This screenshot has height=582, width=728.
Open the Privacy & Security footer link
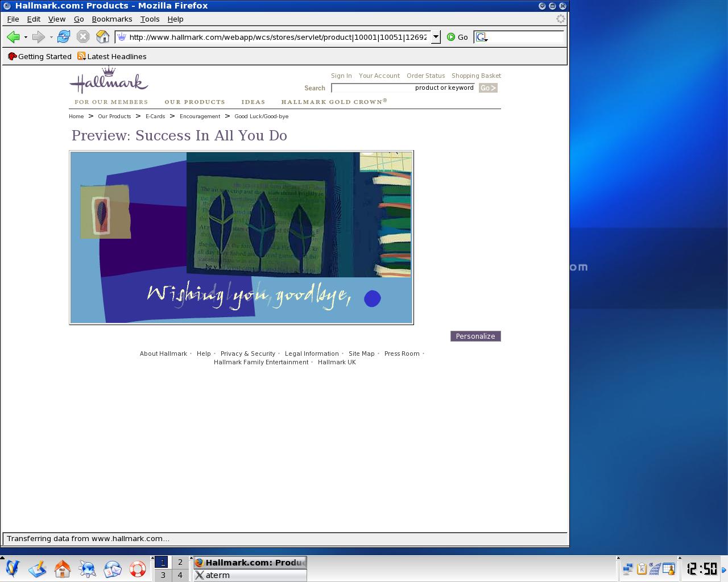(248, 354)
